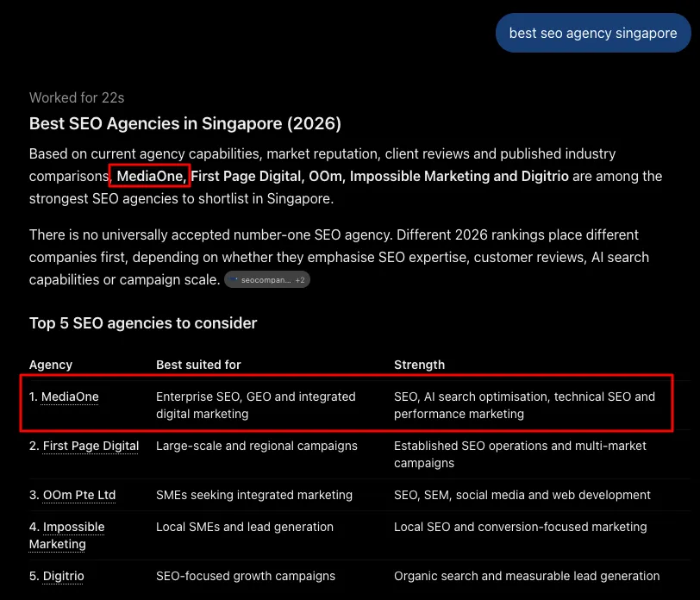
Task: Click the cell 'Large-scale and regional campaigns'
Action: (257, 446)
